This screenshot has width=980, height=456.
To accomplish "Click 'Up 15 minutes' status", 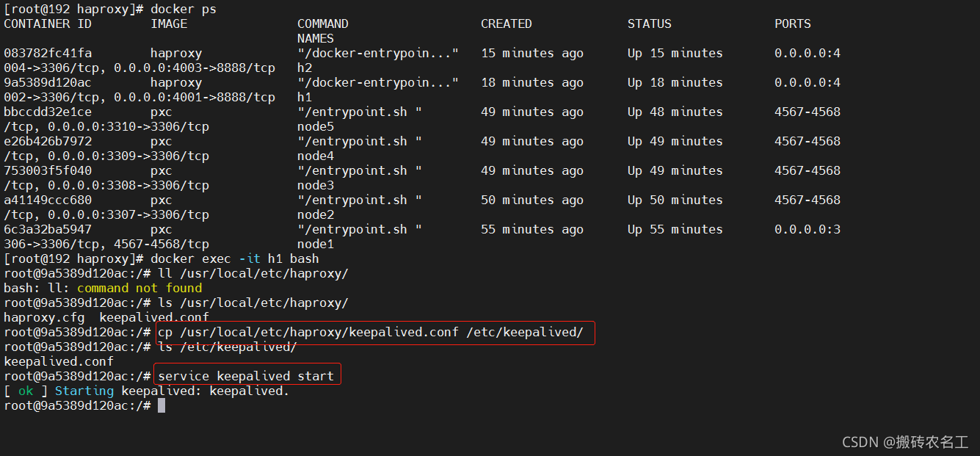I will (675, 53).
